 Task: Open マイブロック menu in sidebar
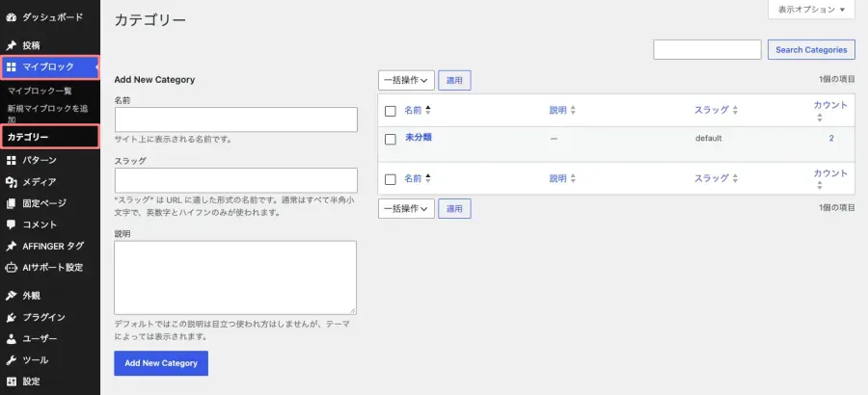(x=50, y=66)
